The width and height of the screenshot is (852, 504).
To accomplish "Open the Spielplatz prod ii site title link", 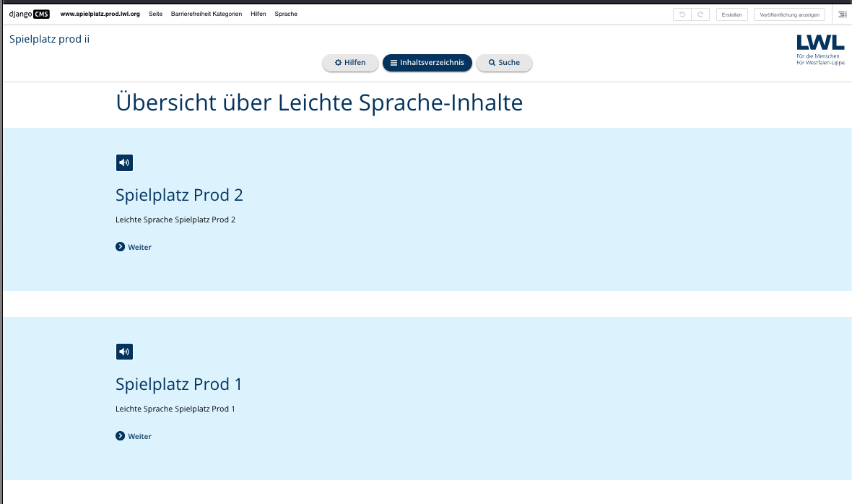I will [49, 39].
